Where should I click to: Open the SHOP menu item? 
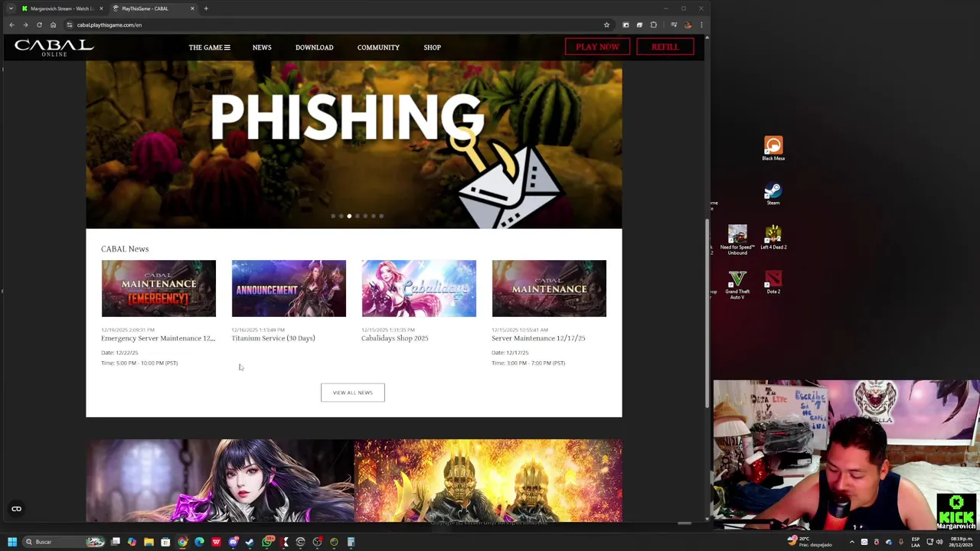click(x=432, y=47)
